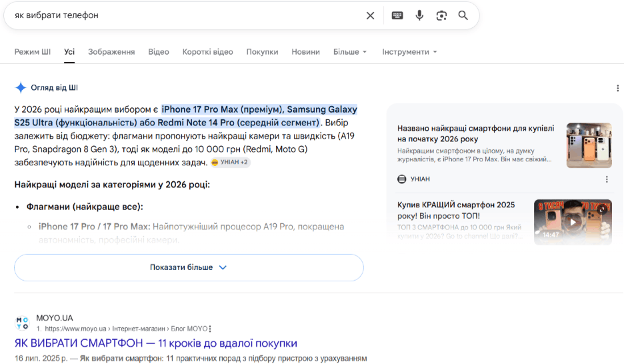Open the Новини tab
Image resolution: width=624 pixels, height=364 pixels.
(305, 52)
